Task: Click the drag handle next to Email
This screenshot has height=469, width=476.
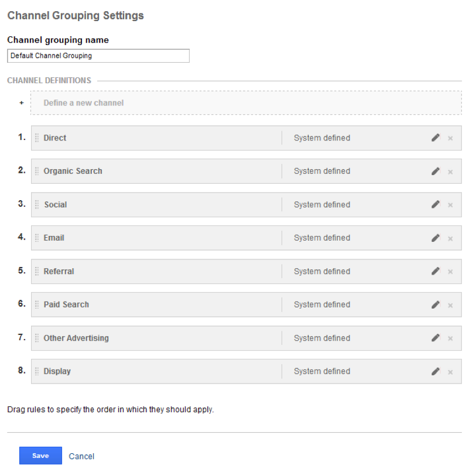Action: 37,238
